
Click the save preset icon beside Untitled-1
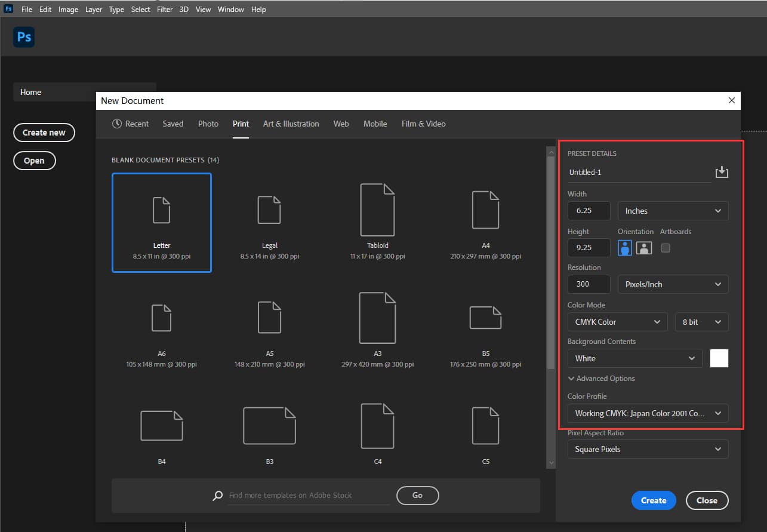pyautogui.click(x=722, y=172)
